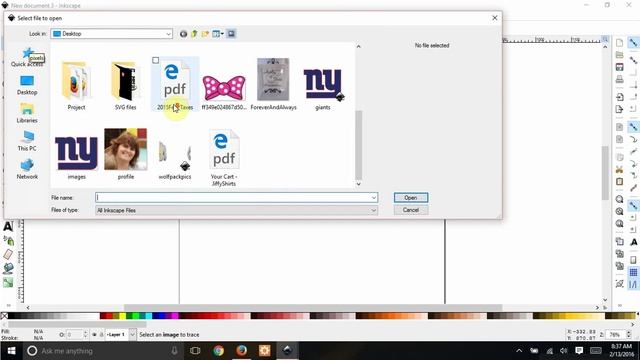Image resolution: width=640 pixels, height=360 pixels.
Task: Click the Cut scissors icon in commands bar
Action: point(620,169)
